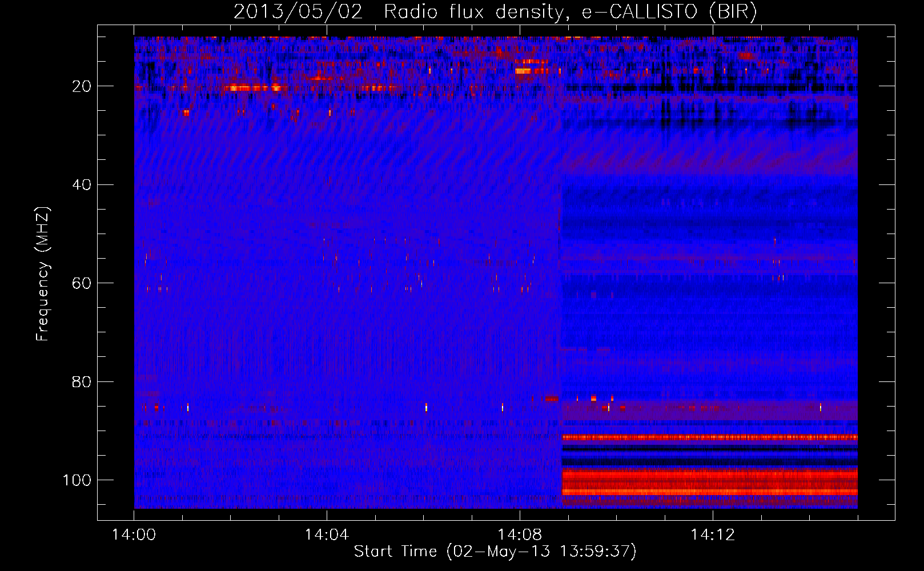
Task: Click the '60' frequency tick label
Action: 82,284
